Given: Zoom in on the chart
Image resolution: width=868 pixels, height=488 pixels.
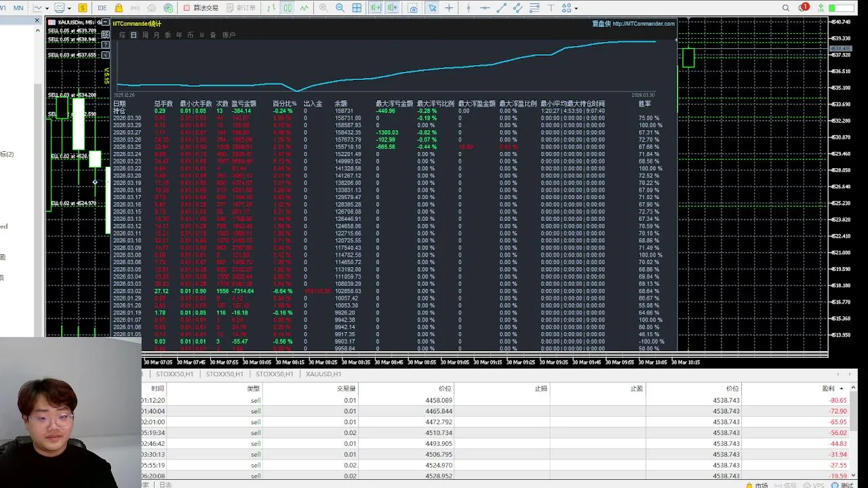Looking at the screenshot, I should [x=323, y=8].
